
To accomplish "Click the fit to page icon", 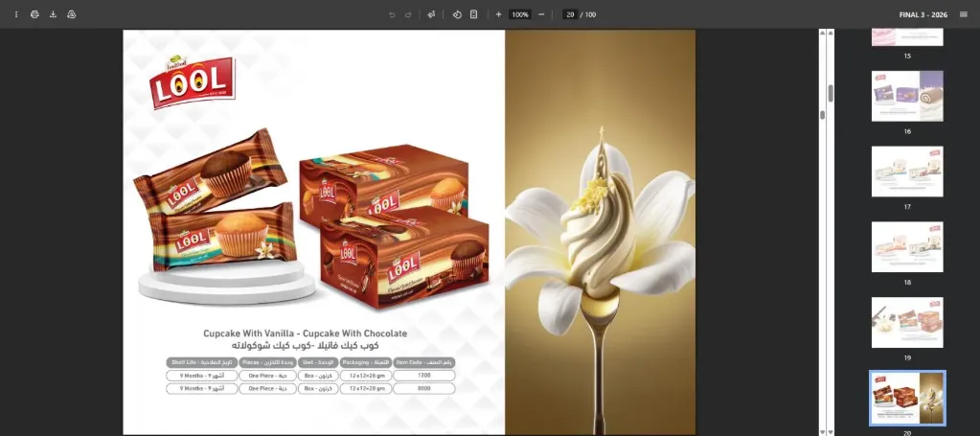I will point(474,14).
